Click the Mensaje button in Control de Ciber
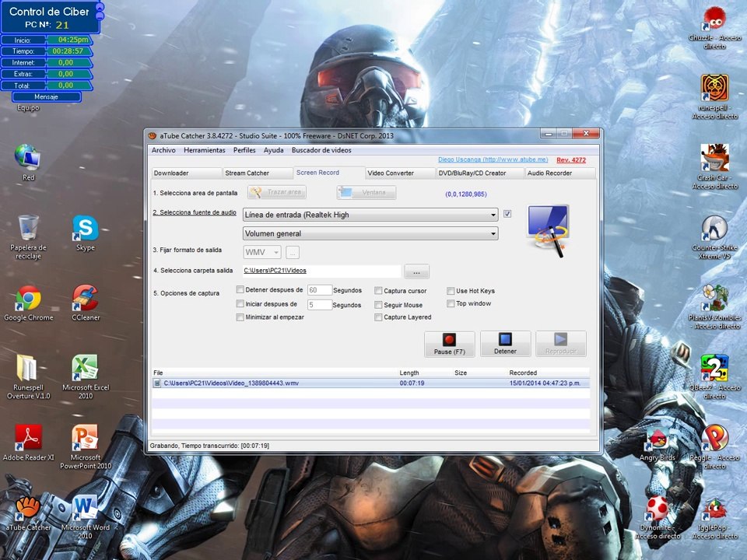The width and height of the screenshot is (747, 560). tap(46, 96)
